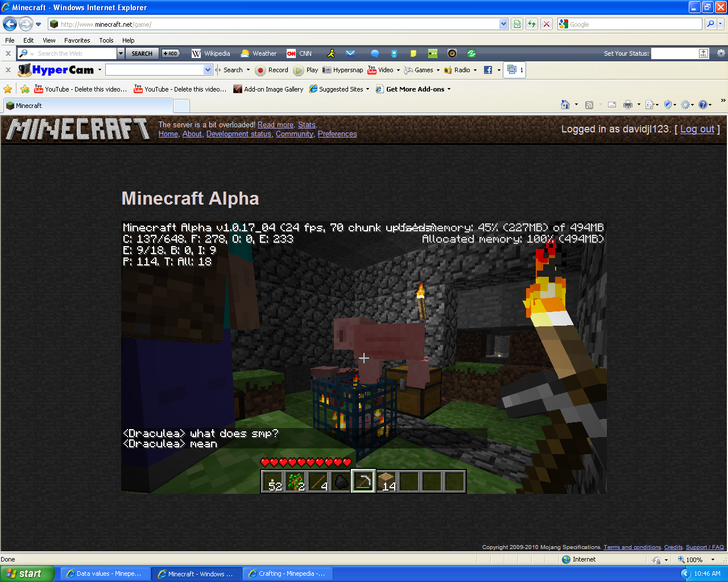The width and height of the screenshot is (728, 582).
Task: Click the blue chat bubble toolbar icon
Action: click(x=375, y=53)
